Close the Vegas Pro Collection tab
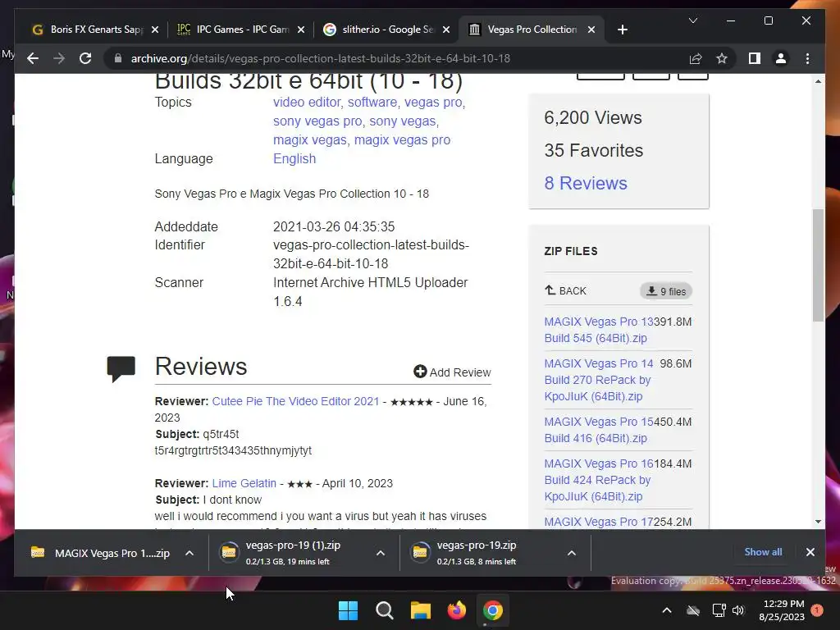This screenshot has height=630, width=840. click(591, 30)
